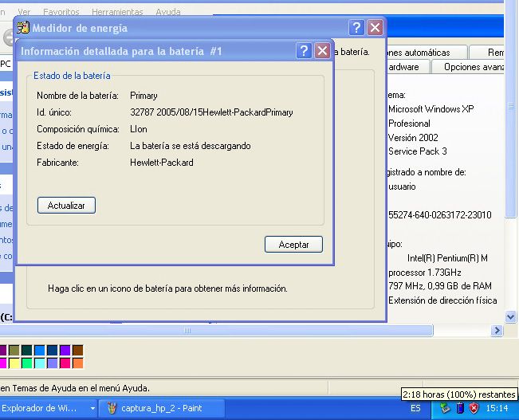
Task: Click "Versión 2002" text
Action: tap(413, 137)
